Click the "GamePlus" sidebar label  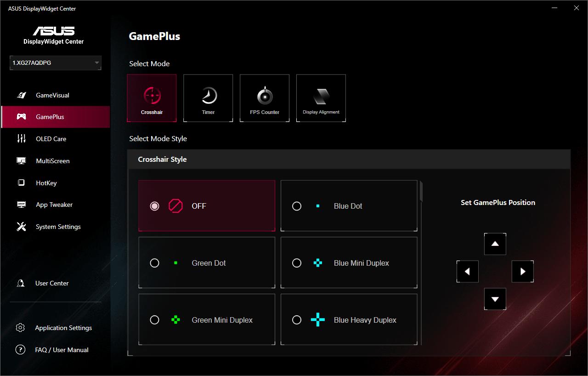coord(50,117)
